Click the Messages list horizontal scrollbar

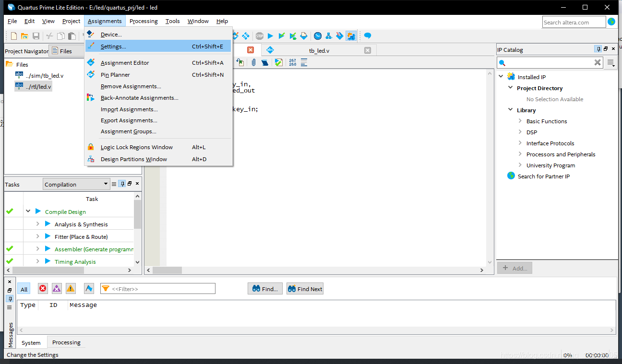point(316,330)
